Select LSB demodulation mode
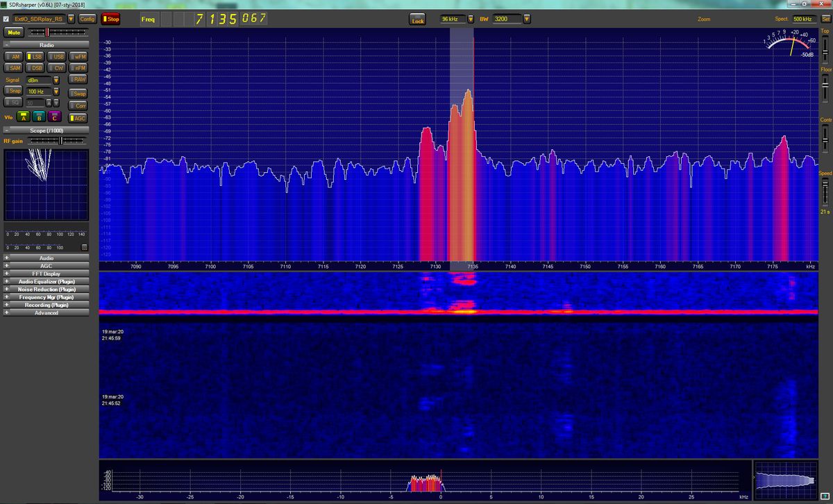Image resolution: width=833 pixels, height=504 pixels. coord(35,56)
